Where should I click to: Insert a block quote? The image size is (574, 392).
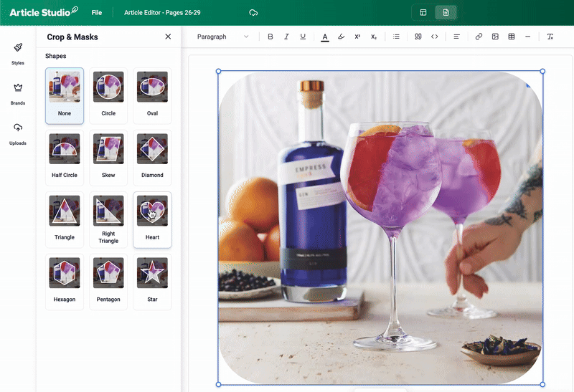(418, 37)
